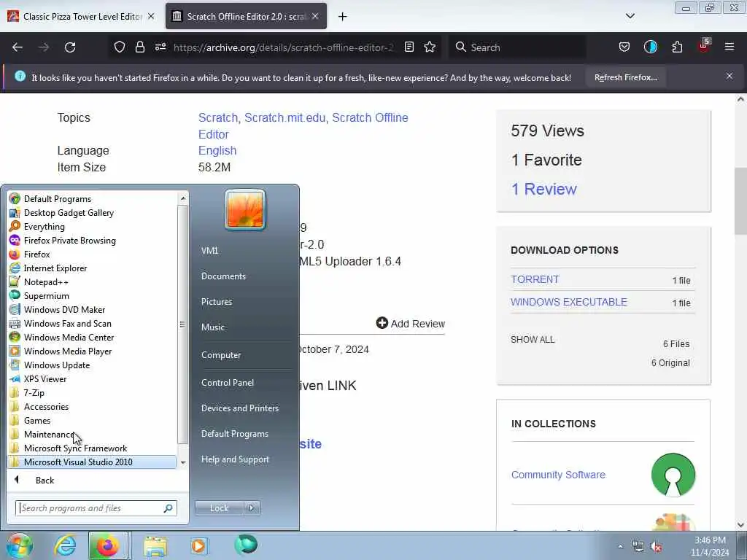Expand the Games folder
The height and width of the screenshot is (560, 747).
click(93, 421)
